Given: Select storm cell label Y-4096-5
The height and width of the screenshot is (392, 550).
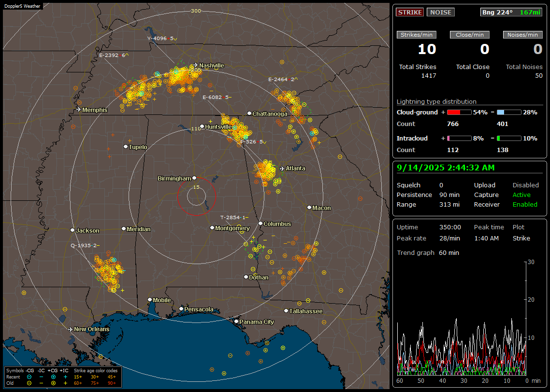Looking at the screenshot, I should tap(162, 39).
